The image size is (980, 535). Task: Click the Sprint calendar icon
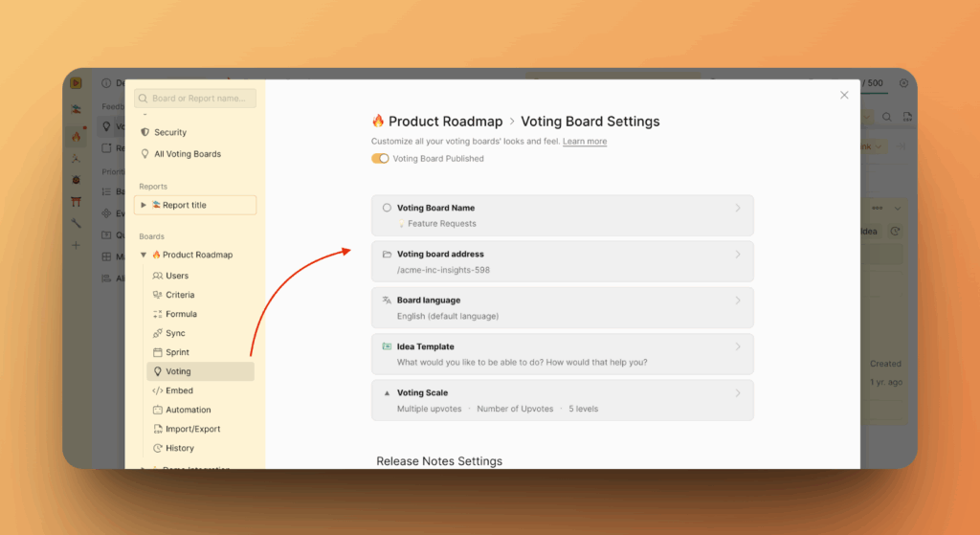tap(158, 352)
